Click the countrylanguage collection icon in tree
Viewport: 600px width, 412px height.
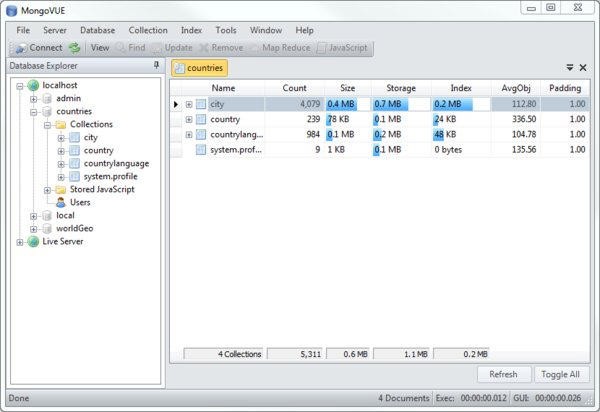[x=74, y=164]
